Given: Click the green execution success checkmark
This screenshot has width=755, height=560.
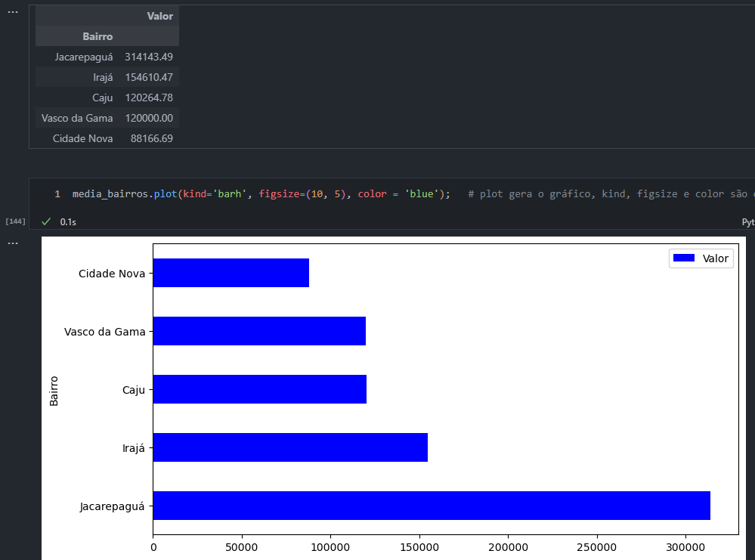Looking at the screenshot, I should [x=46, y=221].
